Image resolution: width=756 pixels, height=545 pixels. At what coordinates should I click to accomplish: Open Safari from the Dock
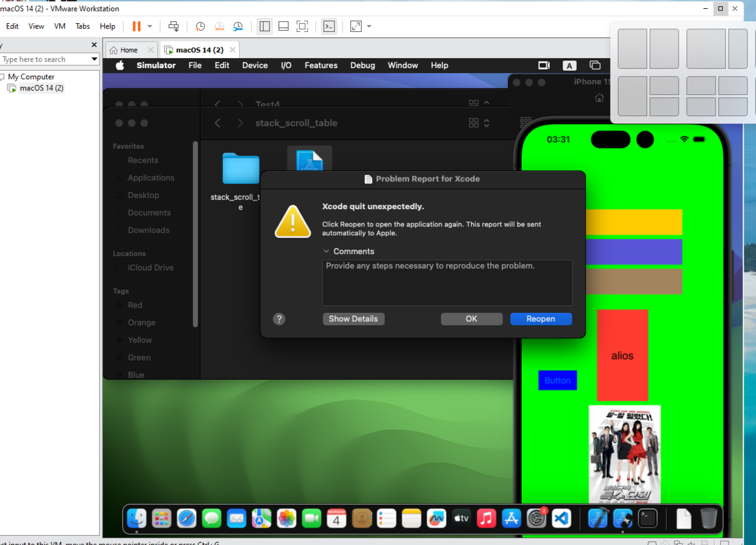[x=187, y=518]
